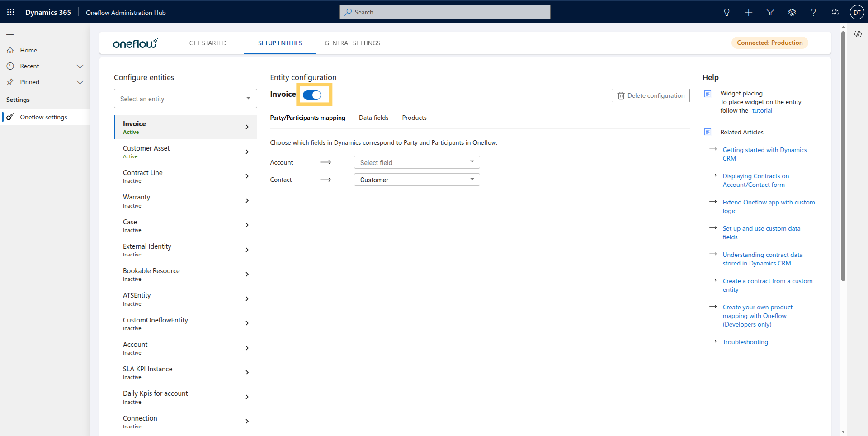
Task: Toggle the Invoice entity switch
Action: point(312,95)
